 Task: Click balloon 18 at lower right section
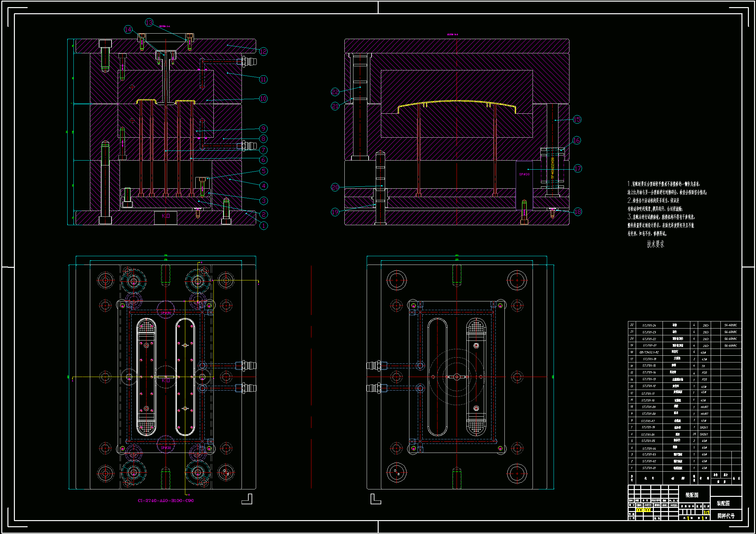tap(578, 212)
